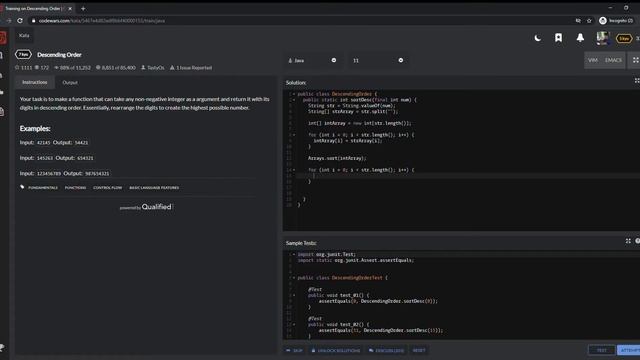The height and width of the screenshot is (360, 640).
Task: Click the Codewars logo in sidebar
Action: pyautogui.click(x=3, y=38)
